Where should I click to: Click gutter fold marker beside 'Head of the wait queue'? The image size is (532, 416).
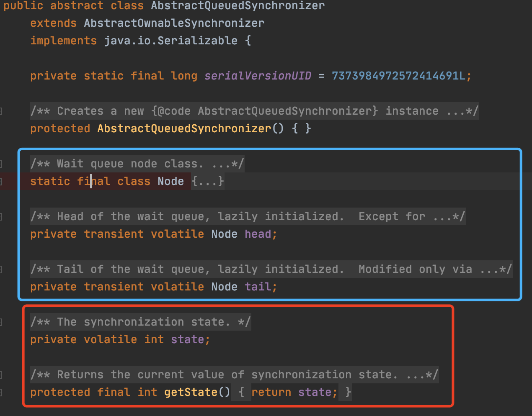pyautogui.click(x=1, y=217)
